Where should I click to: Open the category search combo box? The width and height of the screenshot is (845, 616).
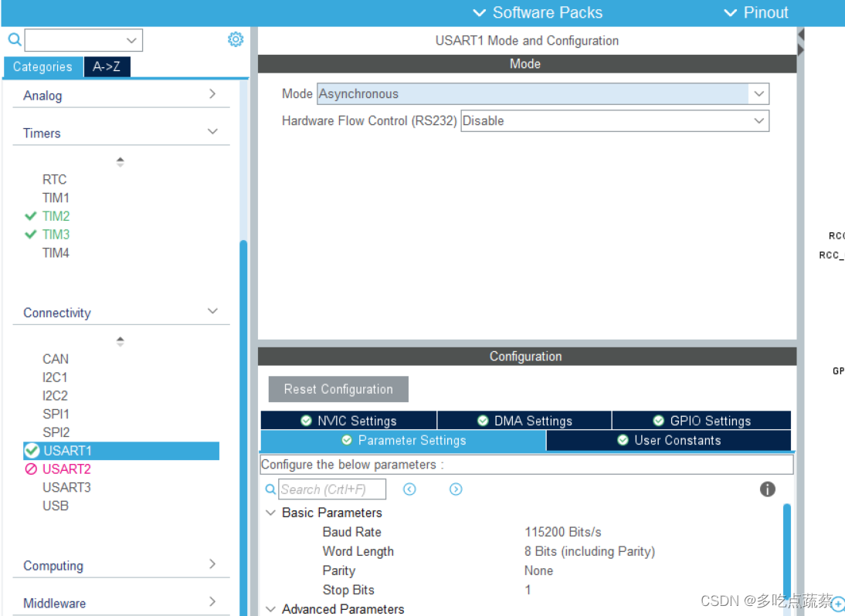pyautogui.click(x=83, y=40)
